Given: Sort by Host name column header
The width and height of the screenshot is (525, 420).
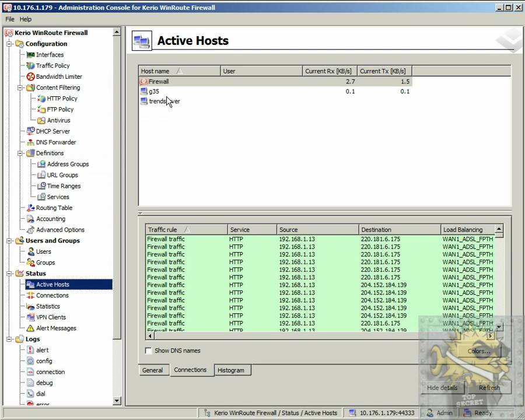Looking at the screenshot, I should click(x=180, y=71).
